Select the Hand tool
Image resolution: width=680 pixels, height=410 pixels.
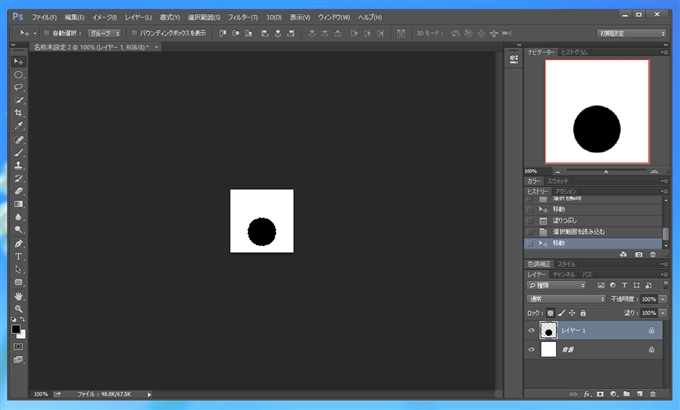pos(18,296)
